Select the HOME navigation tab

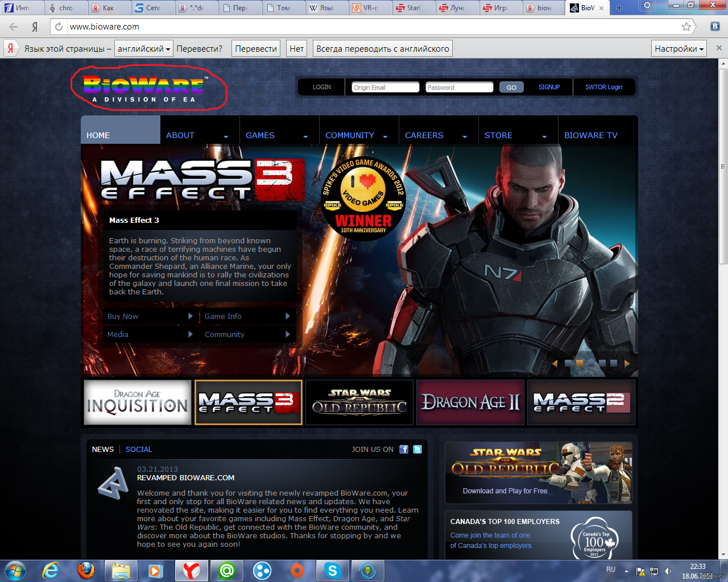click(x=121, y=130)
